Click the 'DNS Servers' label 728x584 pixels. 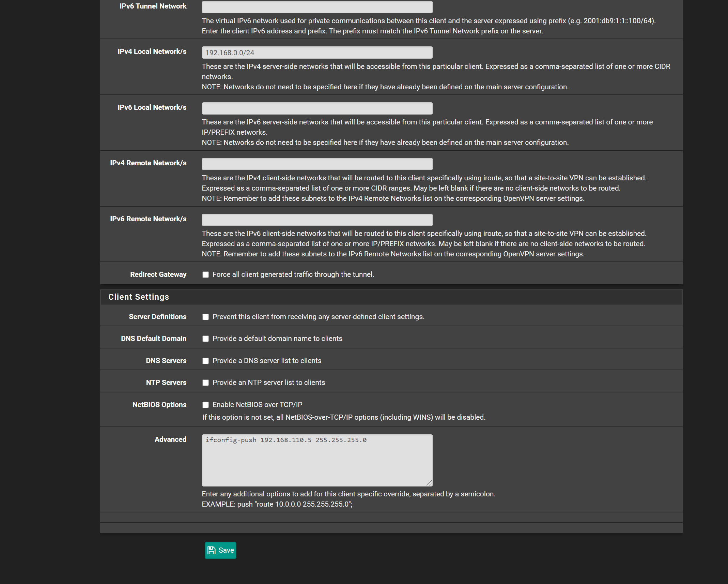166,361
